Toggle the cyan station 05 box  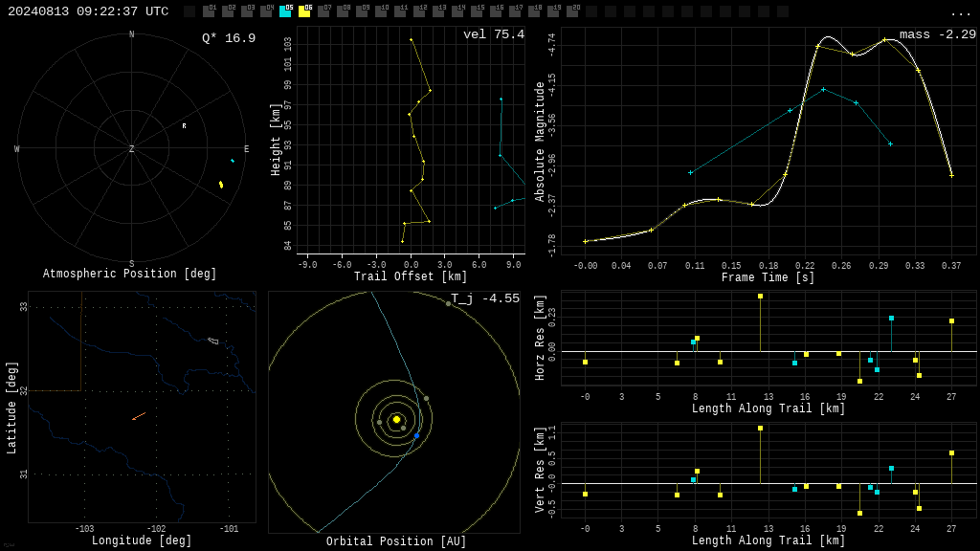point(285,11)
